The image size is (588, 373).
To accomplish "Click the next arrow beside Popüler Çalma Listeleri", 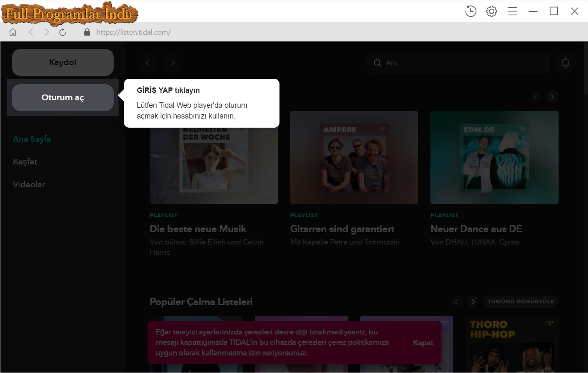I will point(473,302).
